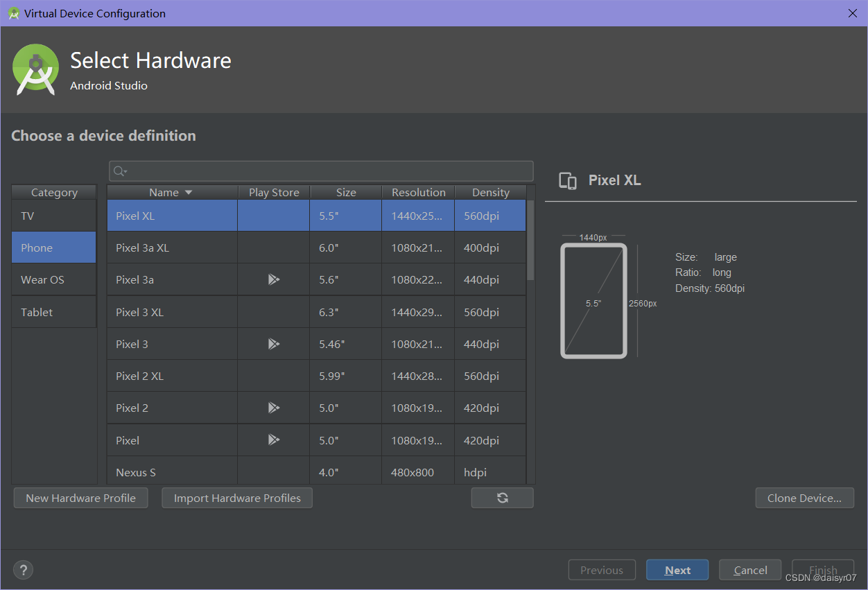Viewport: 868px width, 590px height.
Task: Click the 4.0" size cell
Action: (346, 471)
